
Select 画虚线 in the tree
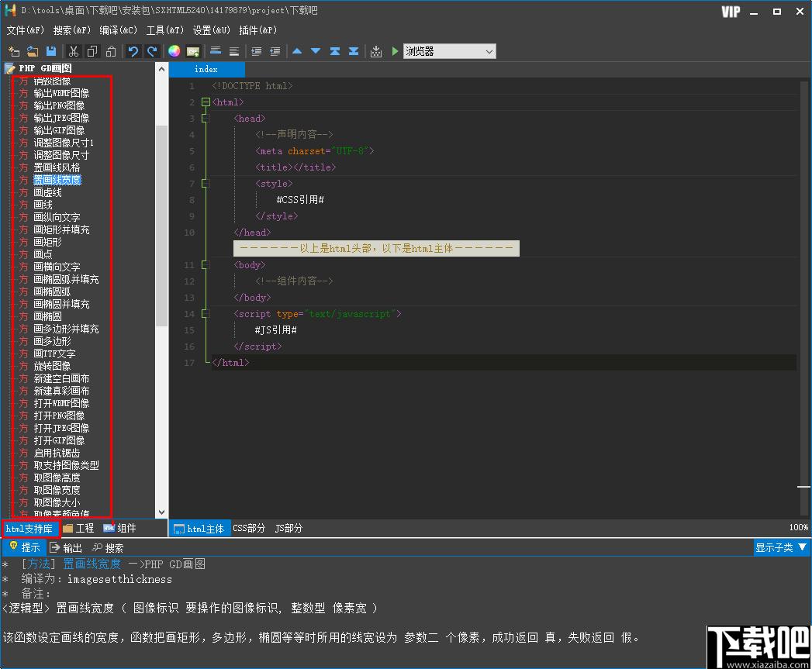click(47, 192)
